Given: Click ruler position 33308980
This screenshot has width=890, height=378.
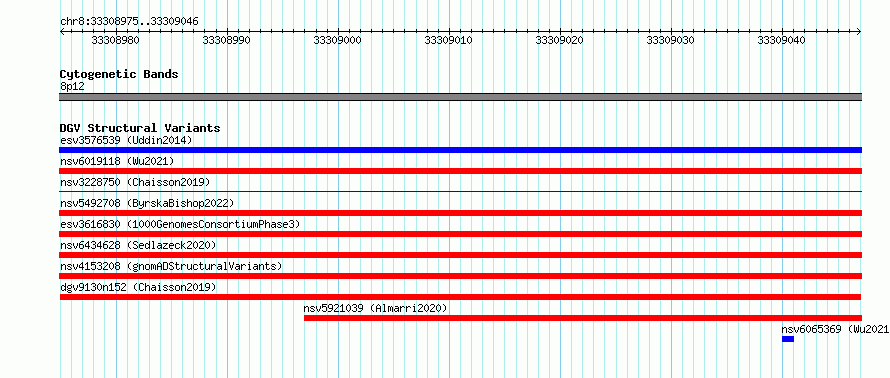Looking at the screenshot, I should (115, 40).
